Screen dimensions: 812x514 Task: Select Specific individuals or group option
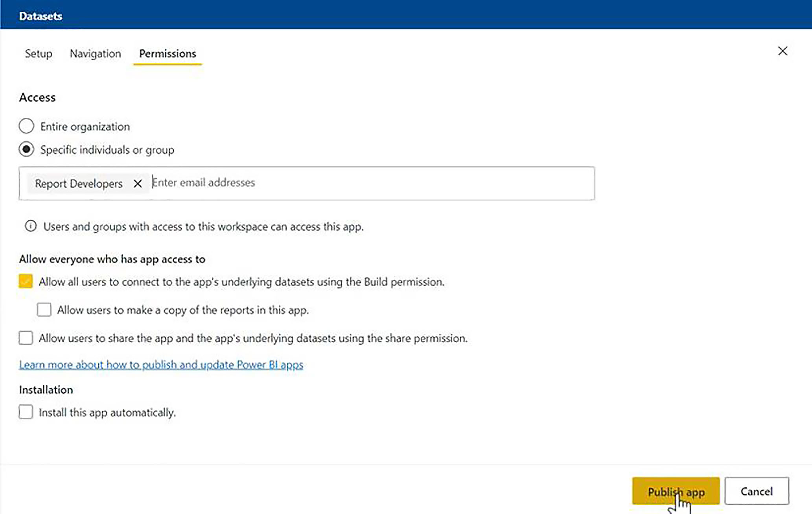26,150
